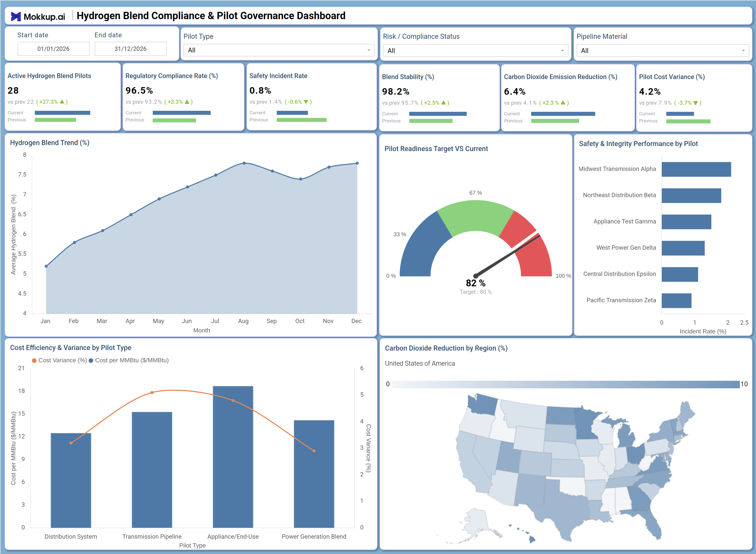Toggle the Cost per MMBtu legend item
The width and height of the screenshot is (756, 554).
tap(129, 361)
